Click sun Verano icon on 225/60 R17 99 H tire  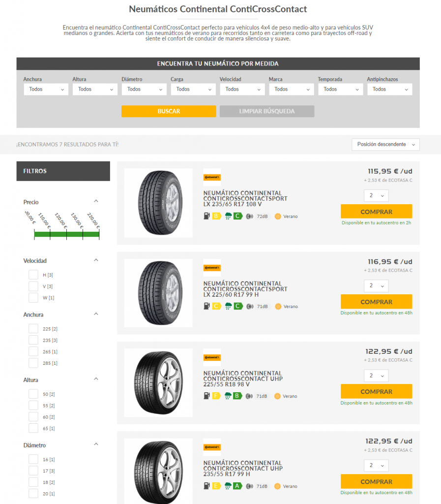pyautogui.click(x=278, y=306)
